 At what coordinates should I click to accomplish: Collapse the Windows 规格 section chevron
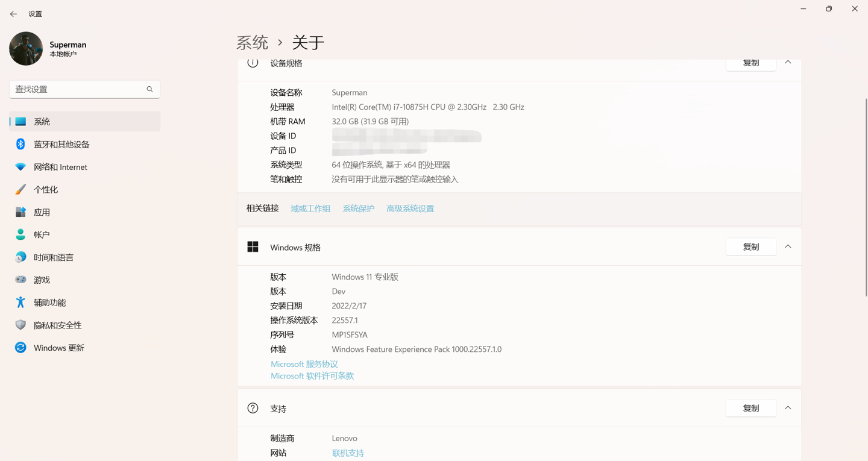click(x=788, y=246)
